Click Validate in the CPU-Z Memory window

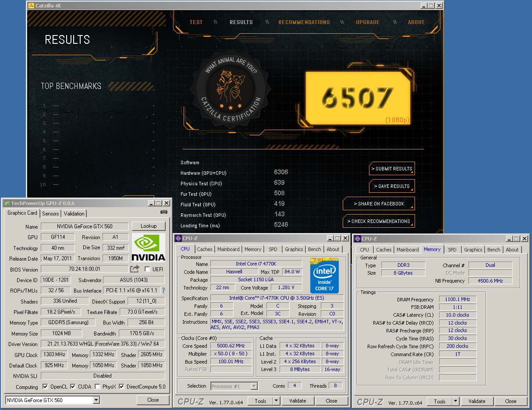point(477,401)
